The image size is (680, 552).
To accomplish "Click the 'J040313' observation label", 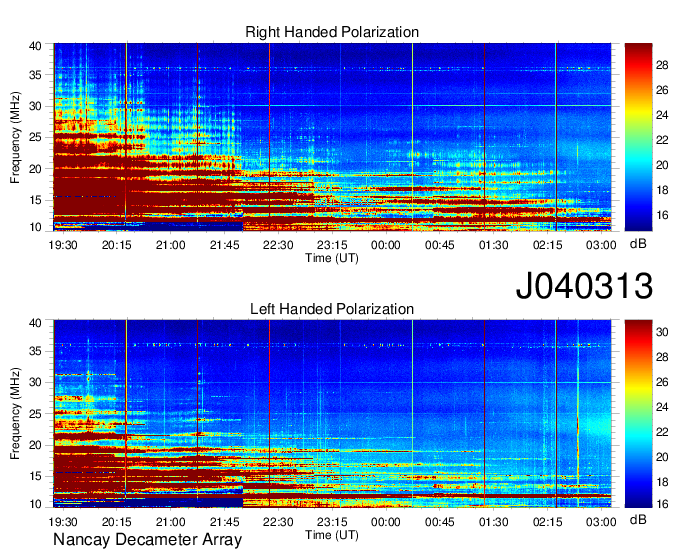I will [x=584, y=286].
